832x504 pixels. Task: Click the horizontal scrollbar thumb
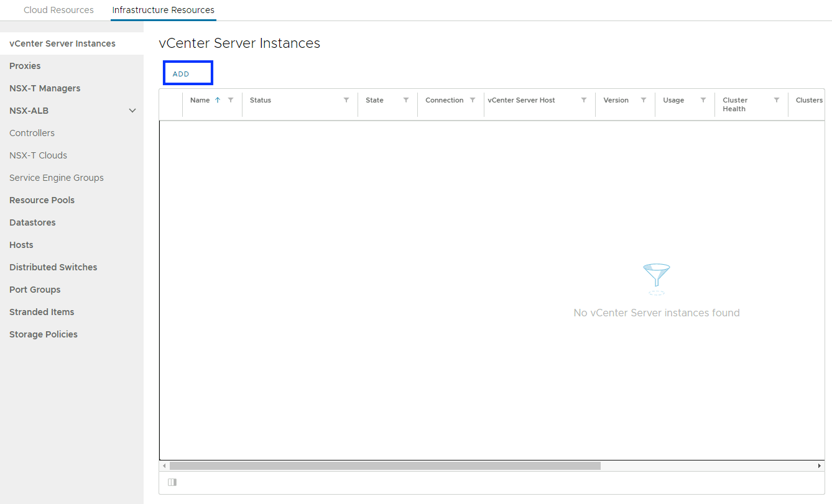pos(385,465)
